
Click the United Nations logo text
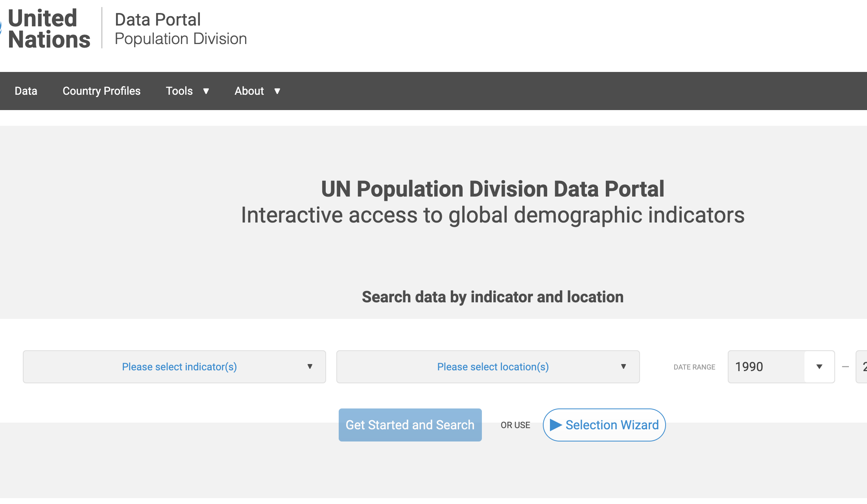(x=49, y=29)
